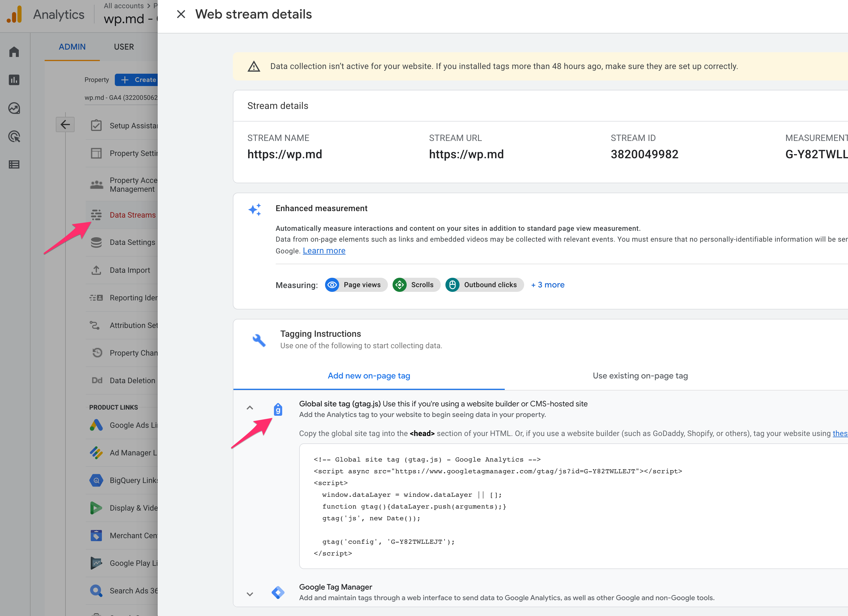Viewport: 848px width, 616px height.
Task: Click the All accounts breadcrumb
Action: [x=124, y=6]
